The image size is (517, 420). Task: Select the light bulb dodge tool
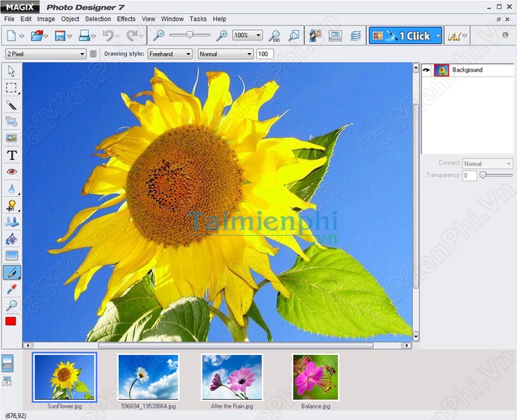(11, 205)
